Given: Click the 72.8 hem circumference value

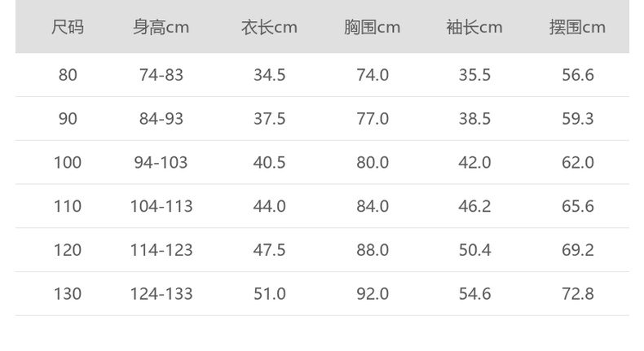Looking at the screenshot, I should tap(577, 293).
